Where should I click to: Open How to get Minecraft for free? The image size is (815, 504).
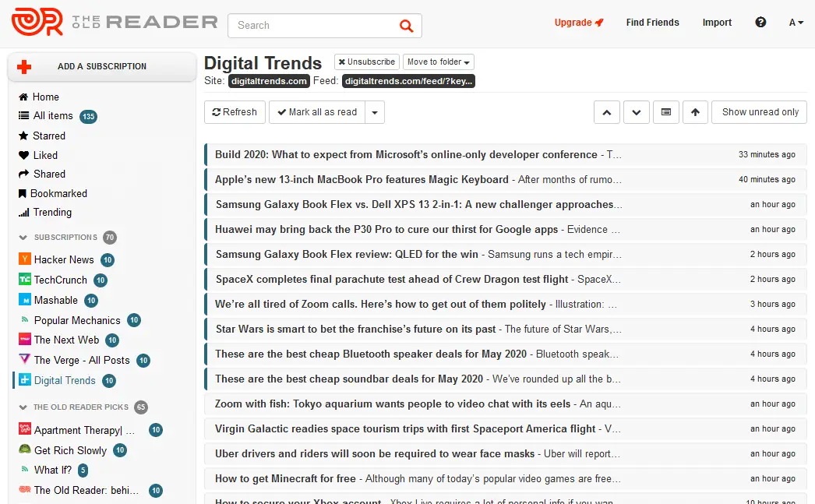pos(505,479)
